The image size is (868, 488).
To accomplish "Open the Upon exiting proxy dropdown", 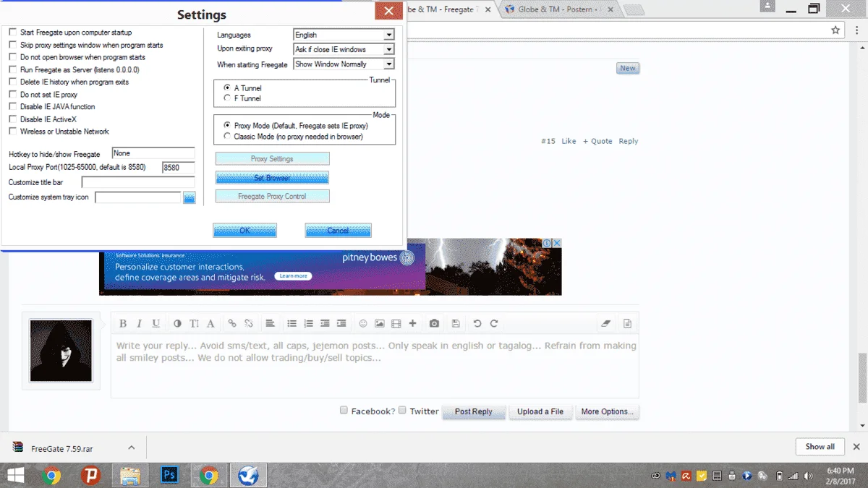I will point(344,49).
